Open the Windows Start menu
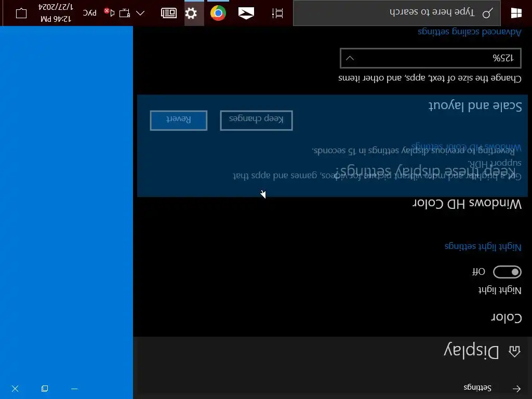The width and height of the screenshot is (532, 399). click(x=516, y=13)
